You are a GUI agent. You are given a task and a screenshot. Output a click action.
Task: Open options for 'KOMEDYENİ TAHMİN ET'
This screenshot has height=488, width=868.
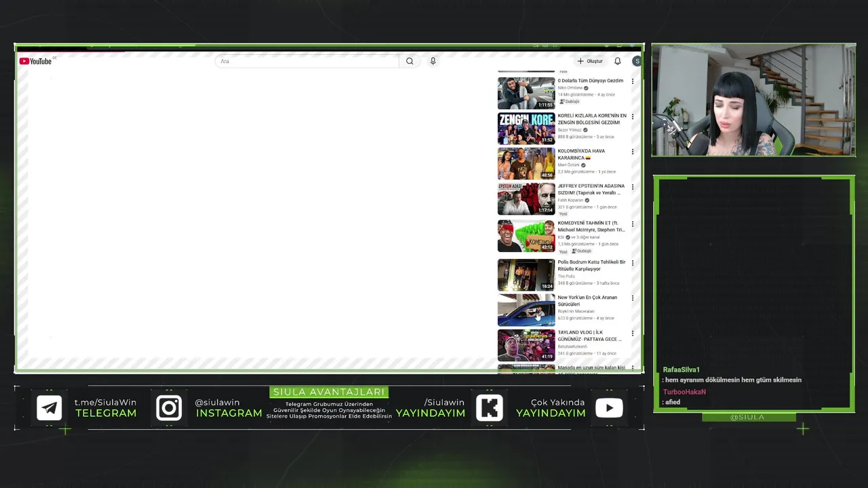coord(633,224)
